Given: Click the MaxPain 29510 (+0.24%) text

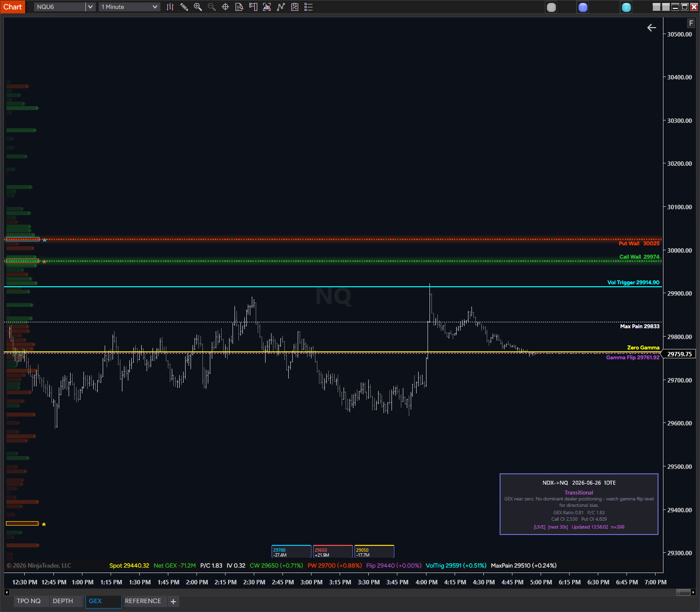Looking at the screenshot, I should point(524,566).
